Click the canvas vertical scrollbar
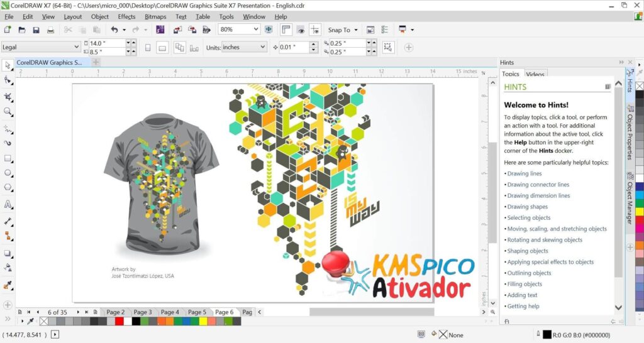The width and height of the screenshot is (644, 343). pyautogui.click(x=493, y=193)
